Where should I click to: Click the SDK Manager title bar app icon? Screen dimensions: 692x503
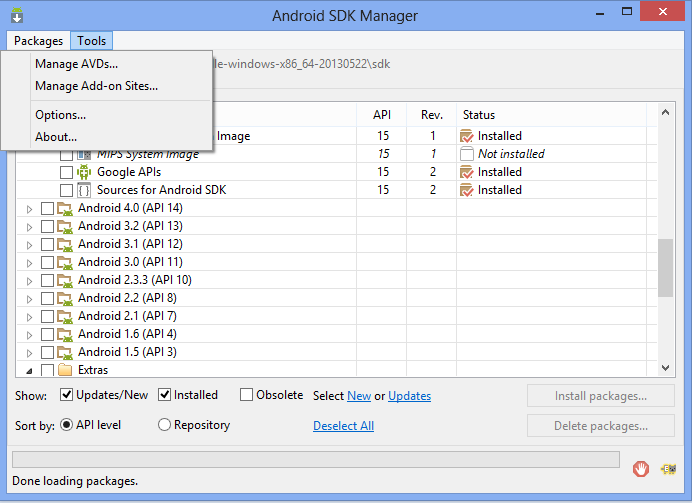17,15
